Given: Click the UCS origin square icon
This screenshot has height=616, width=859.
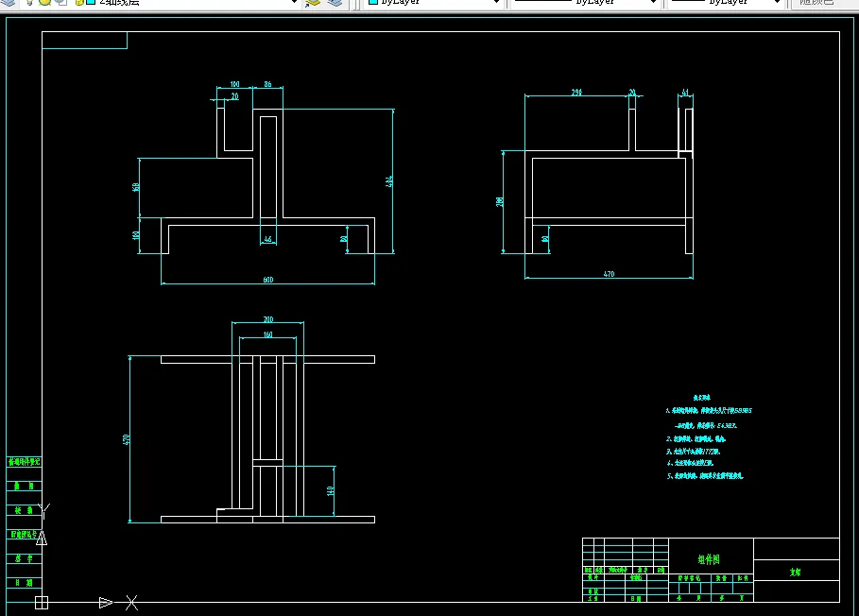Looking at the screenshot, I should pos(41,603).
